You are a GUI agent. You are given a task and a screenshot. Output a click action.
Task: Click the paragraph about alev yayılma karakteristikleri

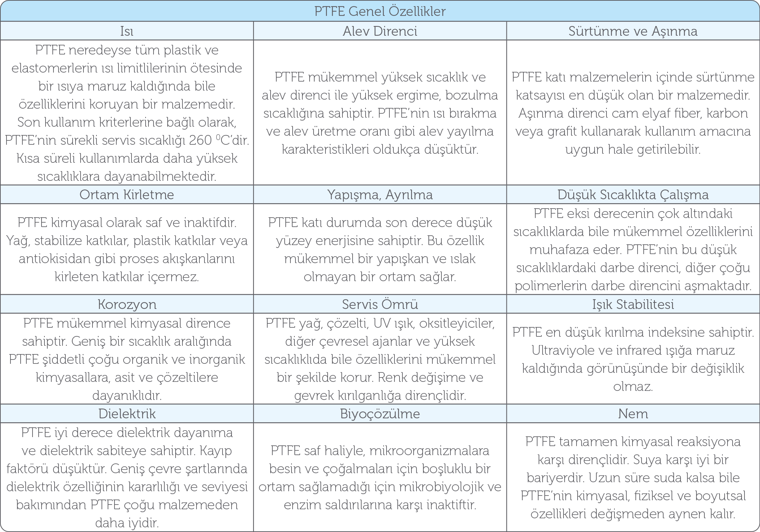tap(380, 131)
